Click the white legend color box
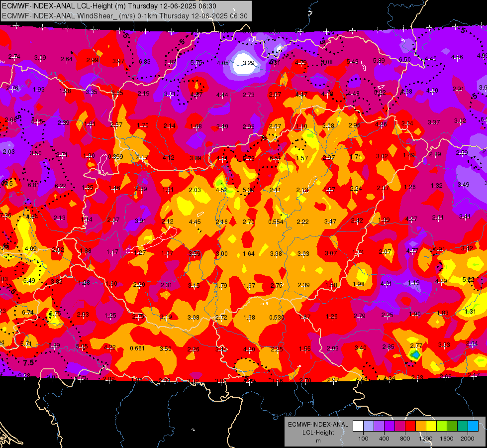Screen dimensions: 487x448 tap(358, 426)
